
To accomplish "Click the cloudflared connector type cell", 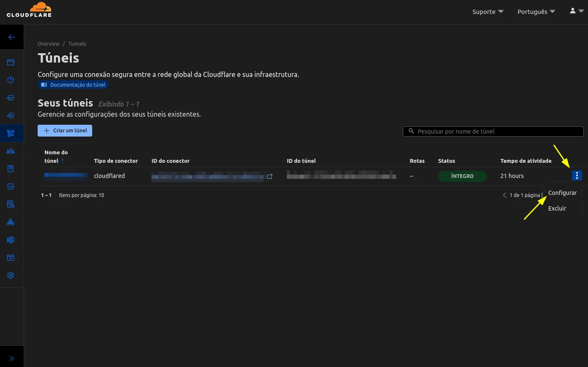I will point(109,176).
